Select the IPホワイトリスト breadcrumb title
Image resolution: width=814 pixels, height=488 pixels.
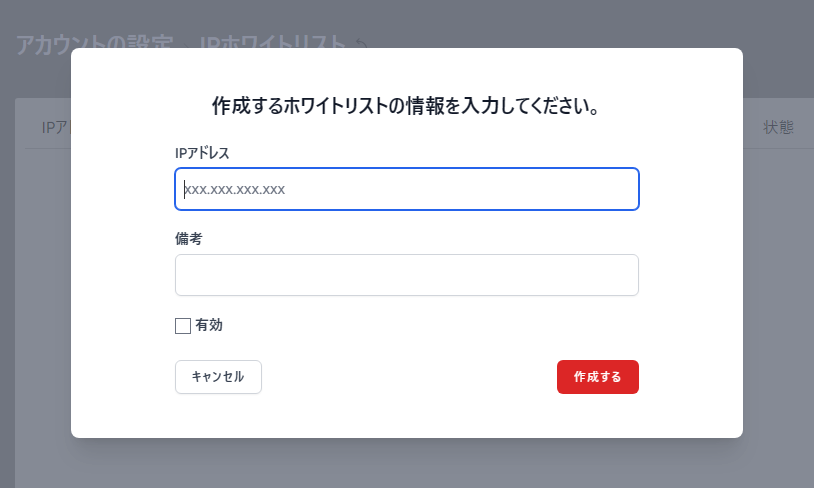pos(272,42)
